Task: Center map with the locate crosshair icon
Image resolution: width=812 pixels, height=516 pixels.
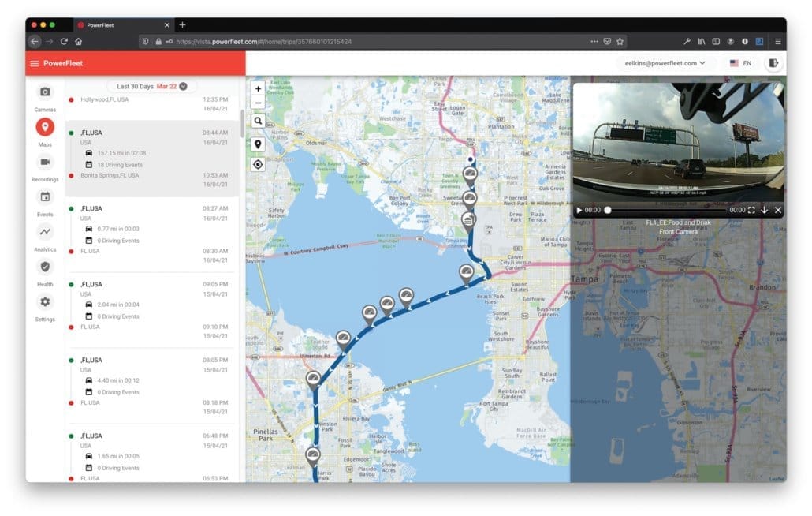Action: tap(259, 164)
